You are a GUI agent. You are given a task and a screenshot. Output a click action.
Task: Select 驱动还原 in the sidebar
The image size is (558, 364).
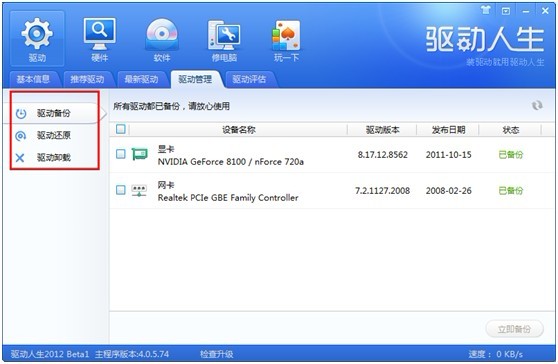pyautogui.click(x=53, y=136)
